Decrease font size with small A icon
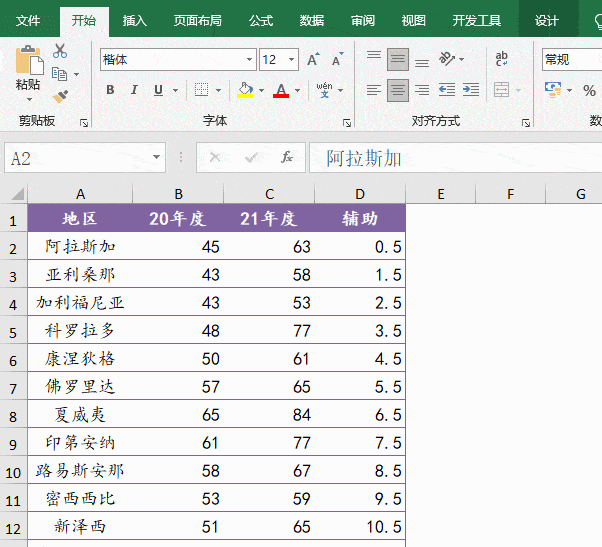Image resolution: width=602 pixels, height=547 pixels. (x=337, y=59)
